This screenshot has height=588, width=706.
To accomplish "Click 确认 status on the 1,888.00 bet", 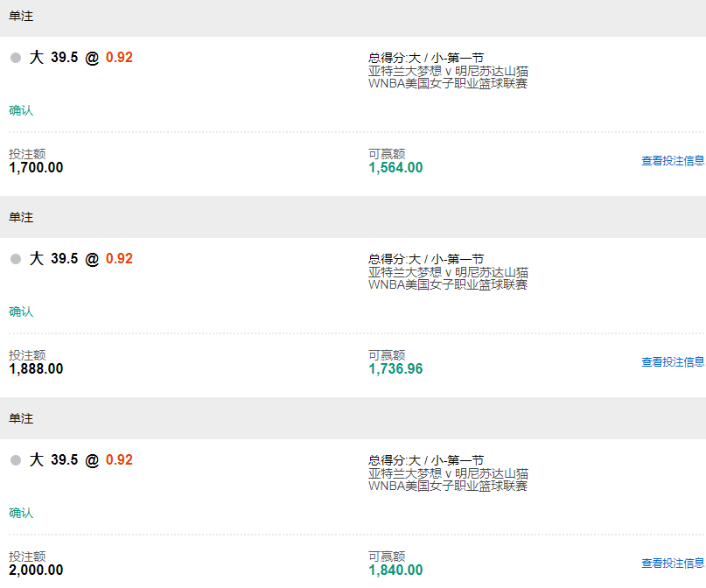I will [21, 311].
